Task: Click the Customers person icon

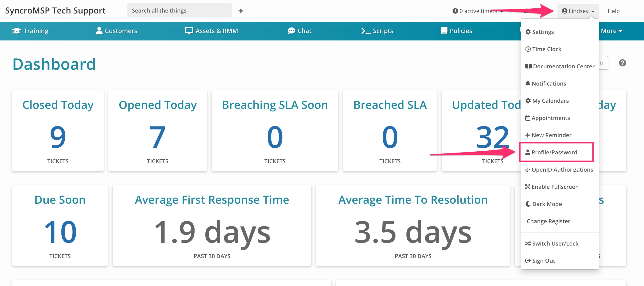Action: coord(99,31)
